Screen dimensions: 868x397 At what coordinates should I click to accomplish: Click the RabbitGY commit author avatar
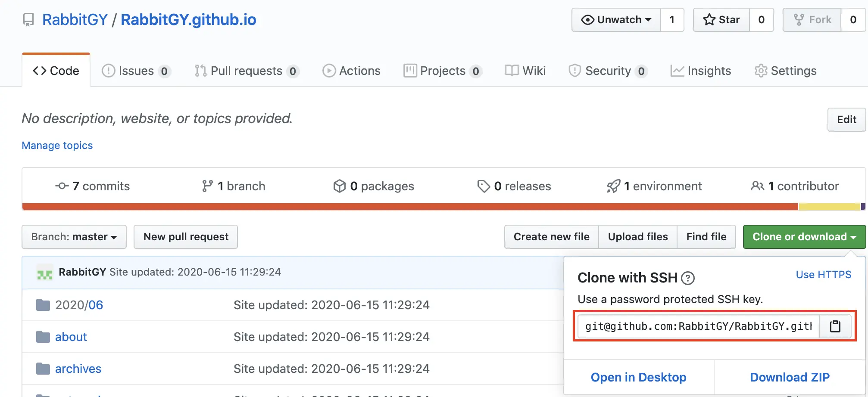(x=45, y=273)
